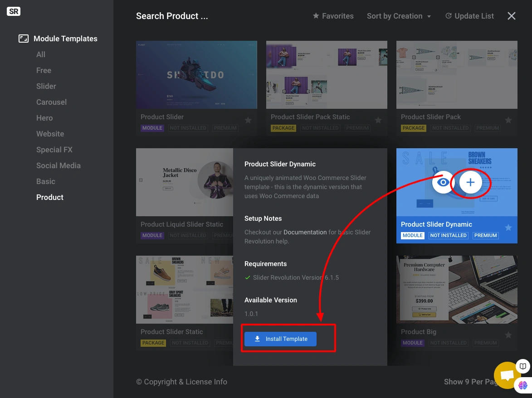
Task: Close the template library dialog
Action: click(511, 16)
